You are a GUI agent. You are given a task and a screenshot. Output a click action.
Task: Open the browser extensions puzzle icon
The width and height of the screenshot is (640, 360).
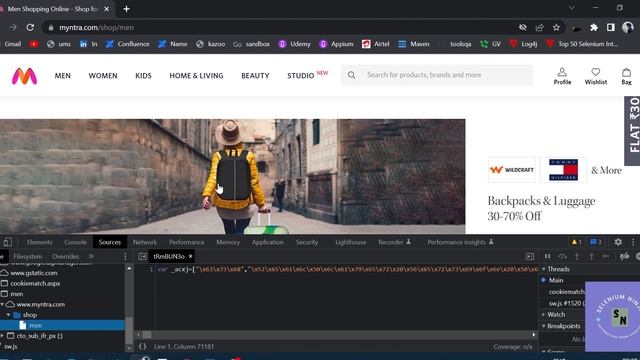click(x=594, y=27)
